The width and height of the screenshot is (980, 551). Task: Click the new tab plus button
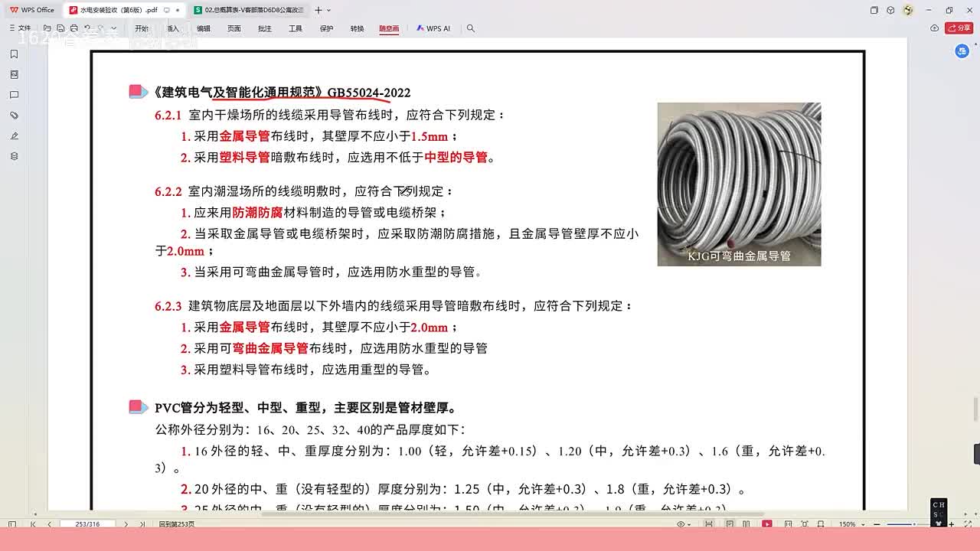[318, 10]
